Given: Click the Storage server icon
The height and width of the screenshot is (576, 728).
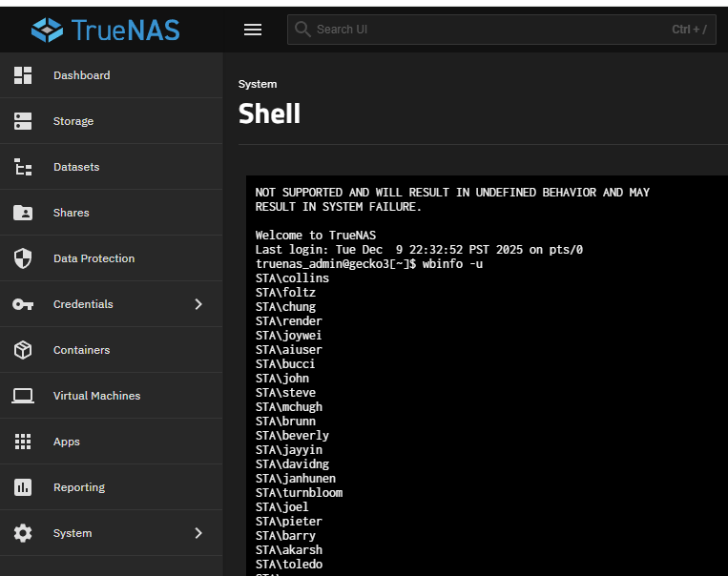Looking at the screenshot, I should [23, 121].
